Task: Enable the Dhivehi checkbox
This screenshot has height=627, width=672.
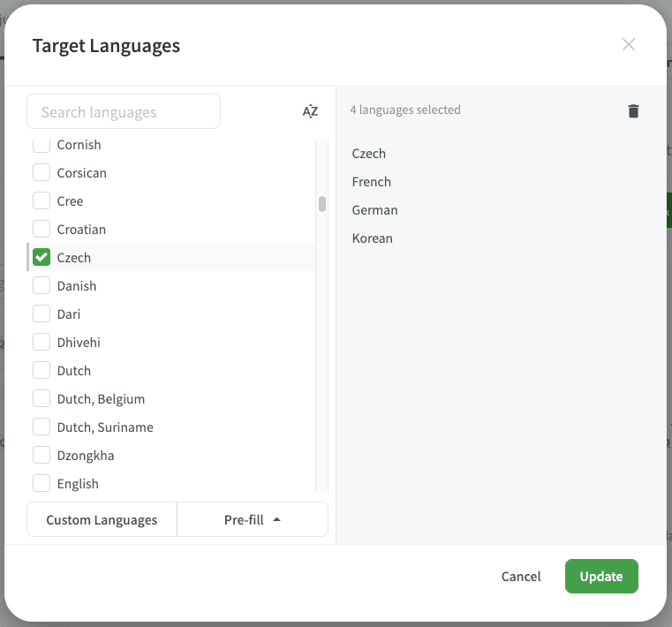Action: tap(42, 343)
